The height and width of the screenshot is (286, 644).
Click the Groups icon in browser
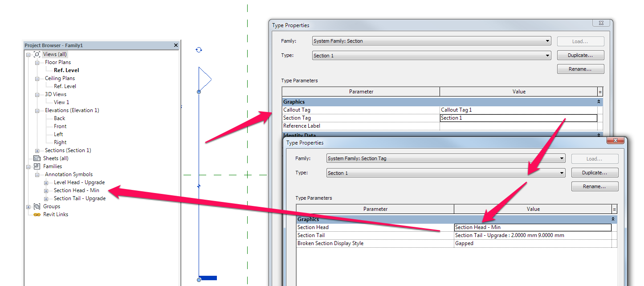click(x=37, y=206)
